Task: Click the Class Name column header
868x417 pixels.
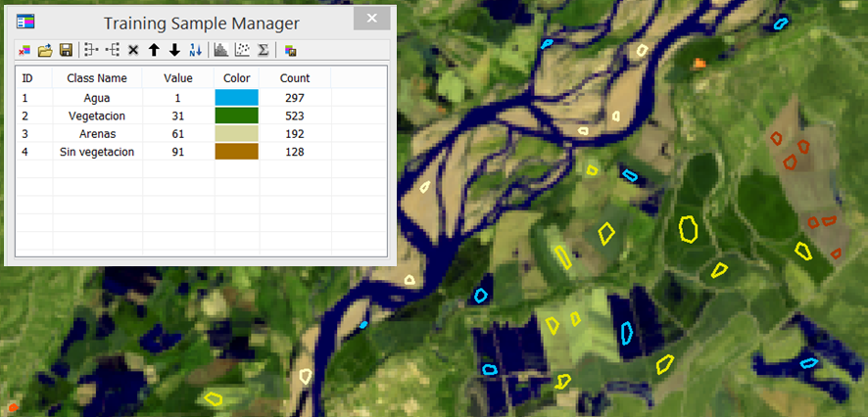Action: coord(97,78)
